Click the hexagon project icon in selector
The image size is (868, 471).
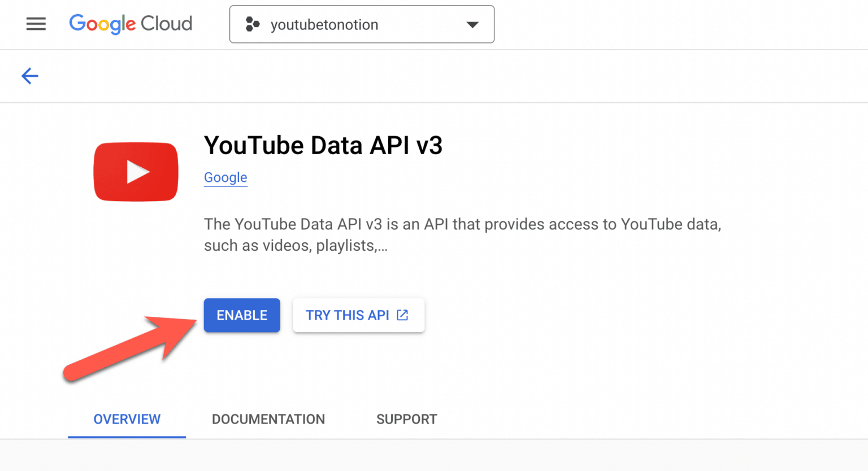253,24
